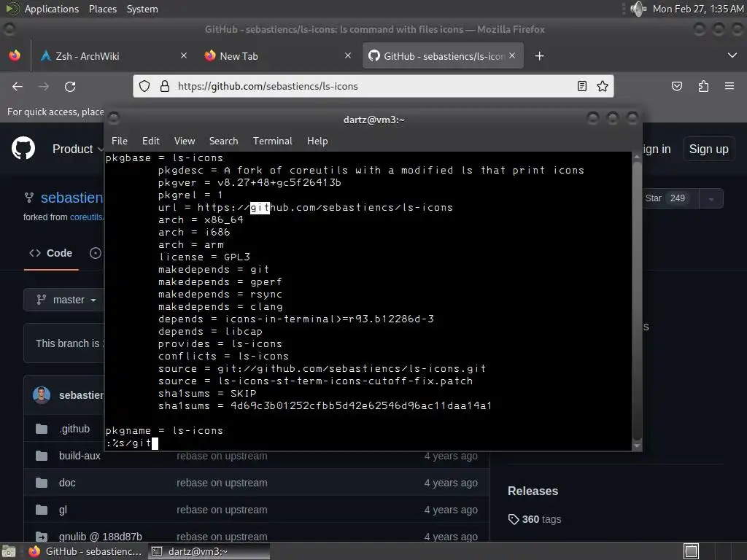Toggle reader view icon in address bar
Viewport: 747px width, 560px height.
pos(581,86)
